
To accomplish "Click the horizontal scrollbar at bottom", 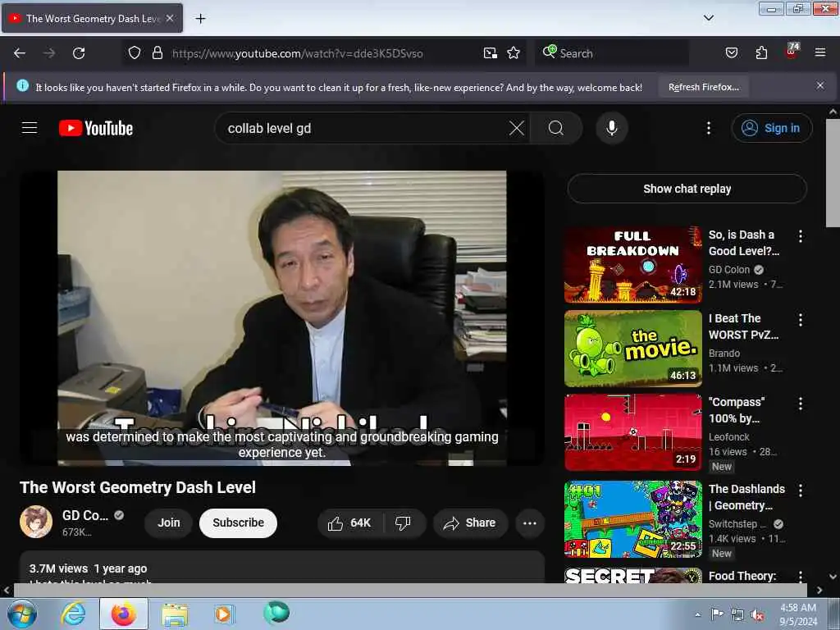I will 410,590.
